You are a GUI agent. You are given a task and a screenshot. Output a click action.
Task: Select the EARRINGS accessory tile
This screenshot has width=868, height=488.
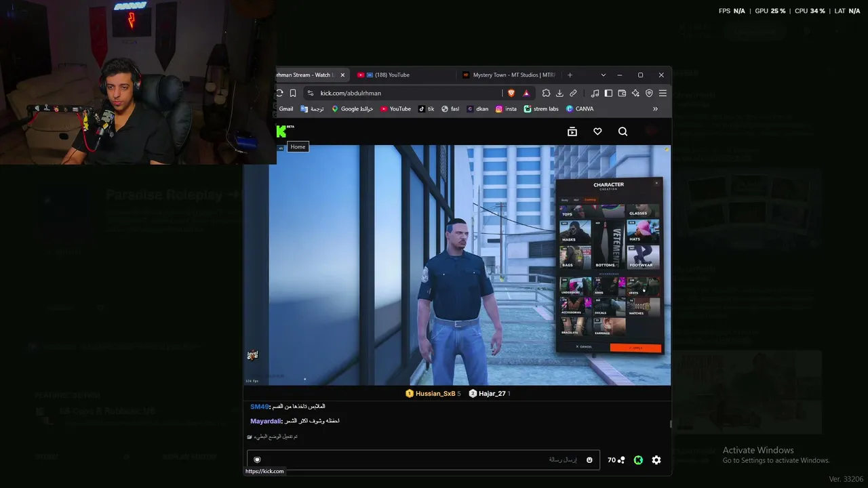[608, 327]
